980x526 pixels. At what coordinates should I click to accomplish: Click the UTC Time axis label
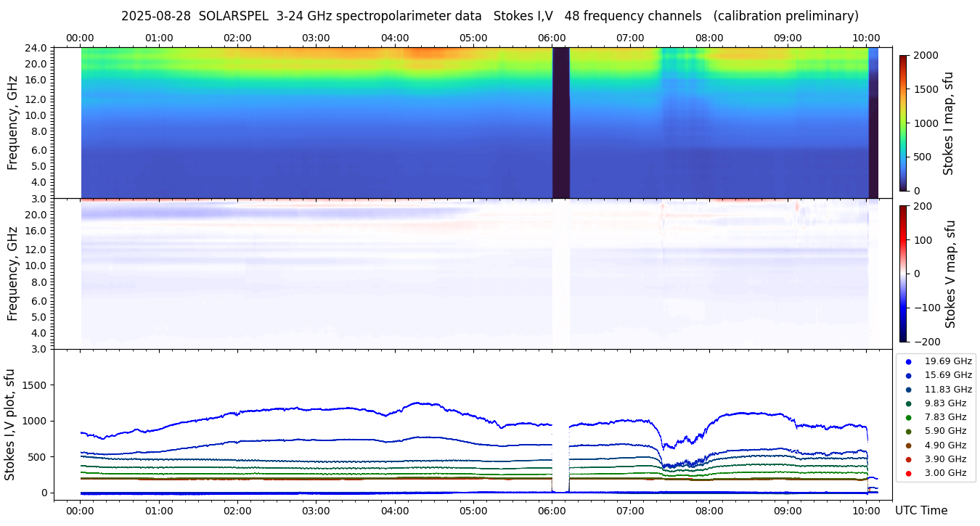click(920, 510)
